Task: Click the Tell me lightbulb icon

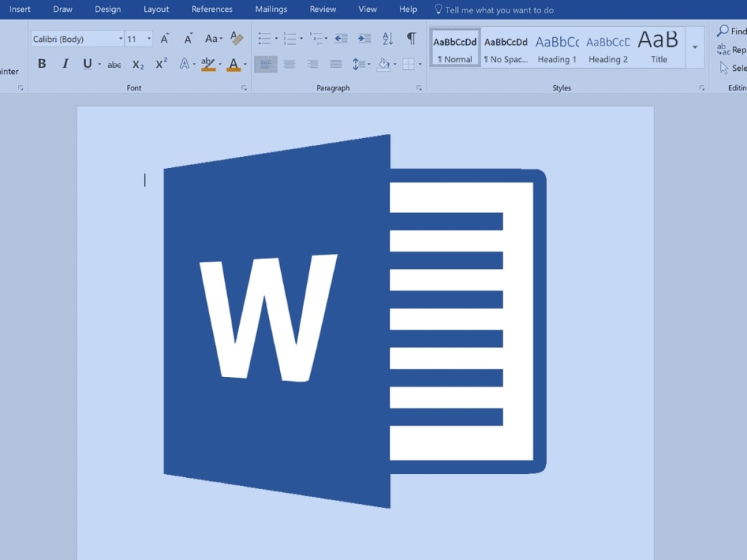Action: [x=438, y=10]
